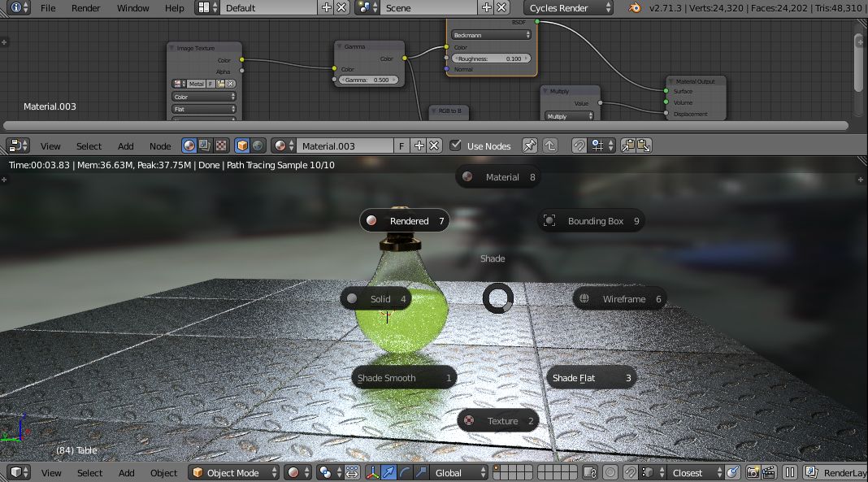Viewport: 868px width, 482px height.
Task: Toggle proportional editing mode
Action: pyautogui.click(x=610, y=472)
